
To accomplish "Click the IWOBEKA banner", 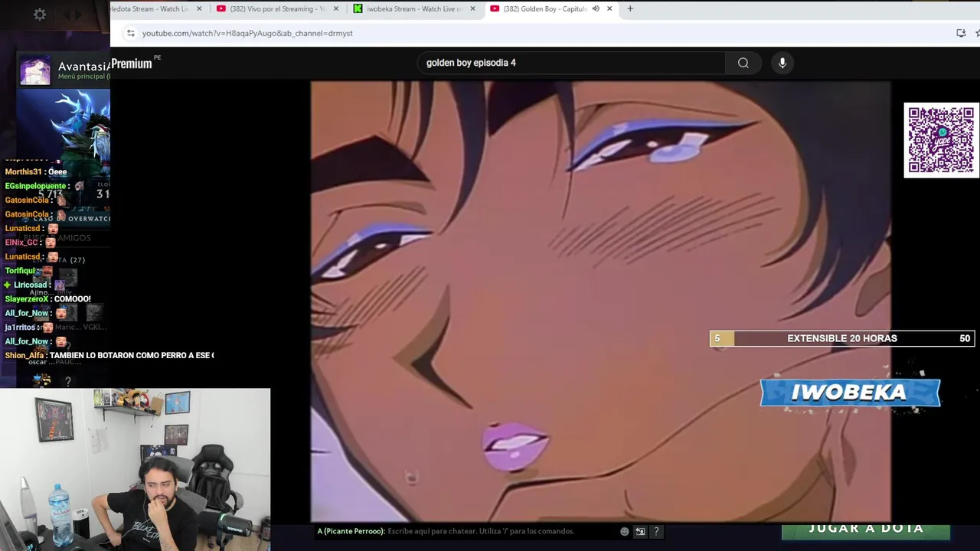I will [x=850, y=393].
